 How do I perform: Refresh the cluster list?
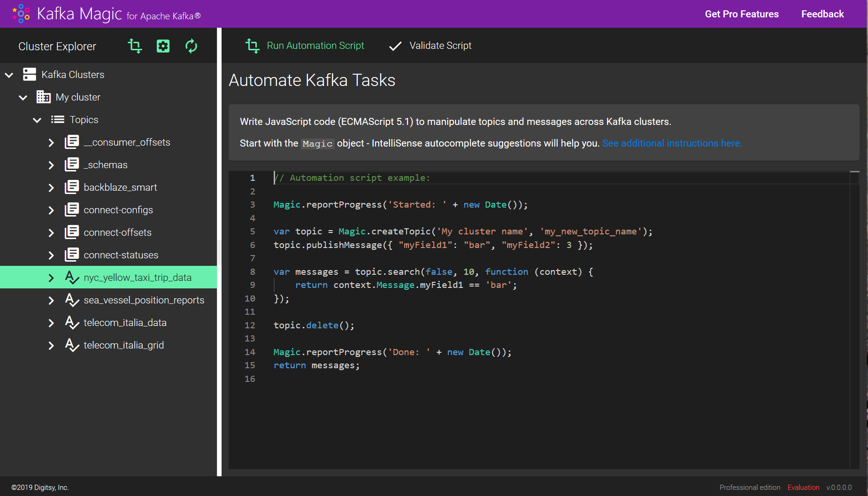pyautogui.click(x=191, y=46)
